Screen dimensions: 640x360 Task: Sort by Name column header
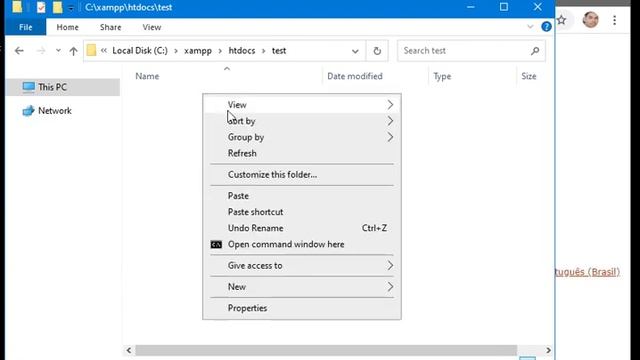(x=147, y=76)
